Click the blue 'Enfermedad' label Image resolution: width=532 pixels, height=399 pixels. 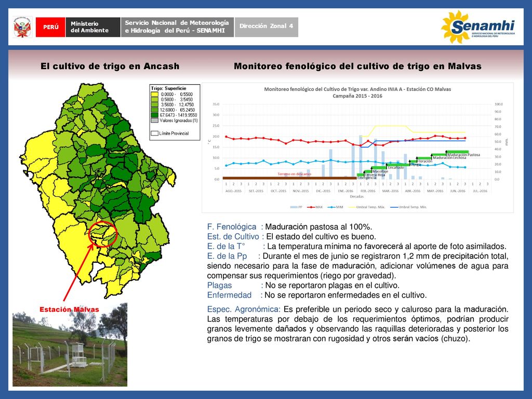point(229,295)
